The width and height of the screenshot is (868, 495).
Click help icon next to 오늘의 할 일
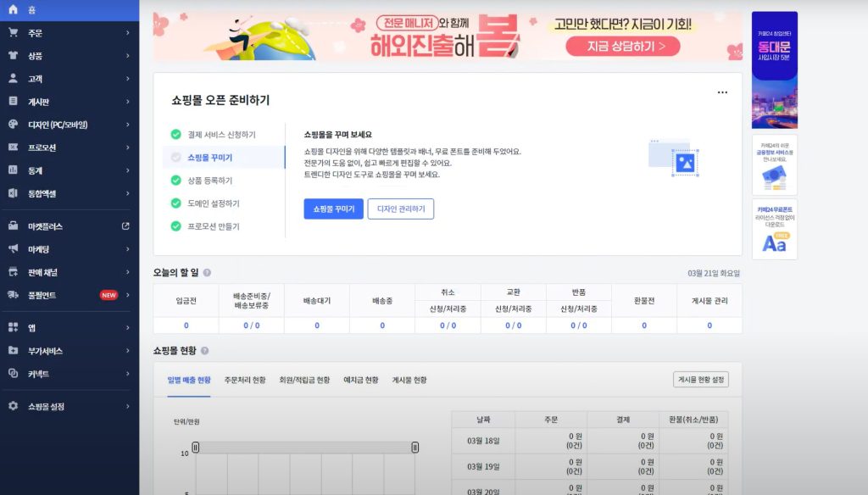point(207,273)
